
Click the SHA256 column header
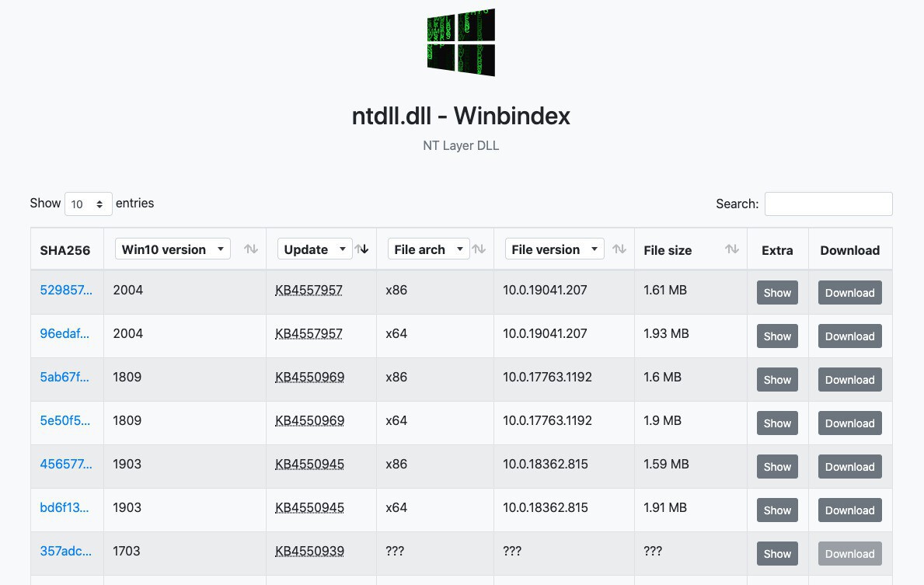65,250
